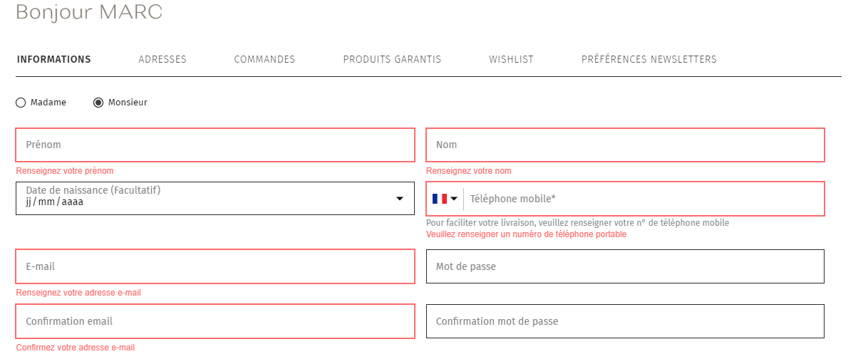Focus the Prénom input field
Viewport: 868px width, 354px height.
215,145
